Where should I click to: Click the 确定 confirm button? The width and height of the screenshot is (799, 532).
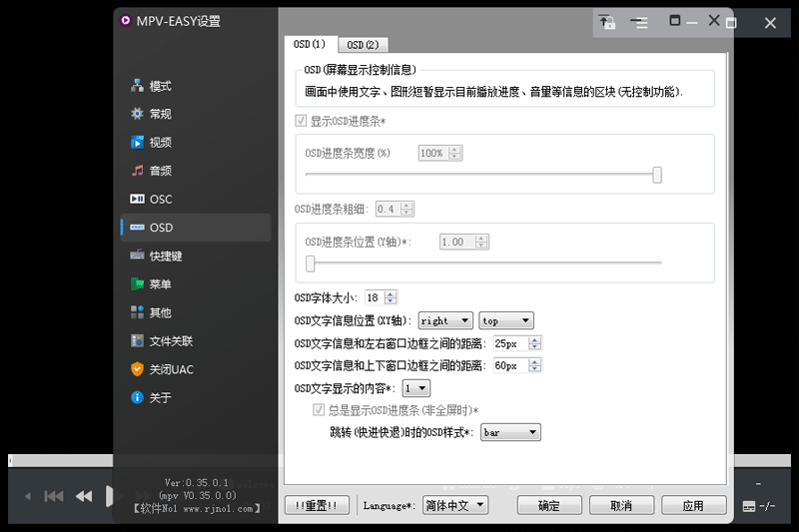[549, 505]
